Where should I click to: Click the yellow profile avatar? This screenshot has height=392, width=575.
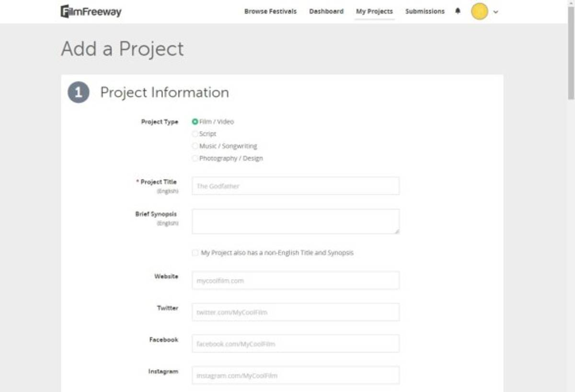pyautogui.click(x=479, y=12)
